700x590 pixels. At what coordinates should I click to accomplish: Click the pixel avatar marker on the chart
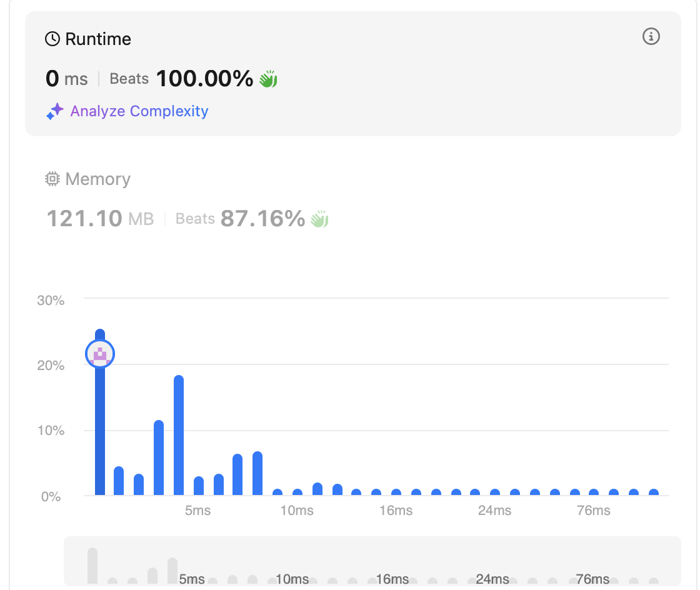[99, 354]
